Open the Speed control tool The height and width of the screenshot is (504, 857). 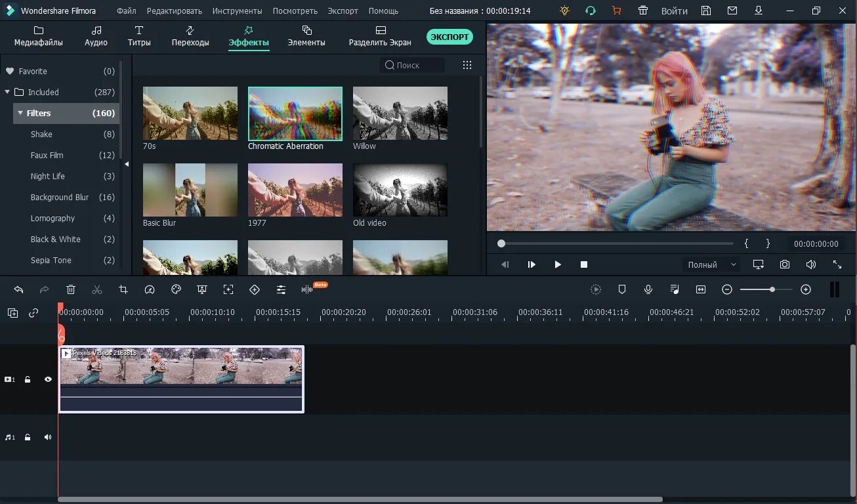(x=150, y=289)
